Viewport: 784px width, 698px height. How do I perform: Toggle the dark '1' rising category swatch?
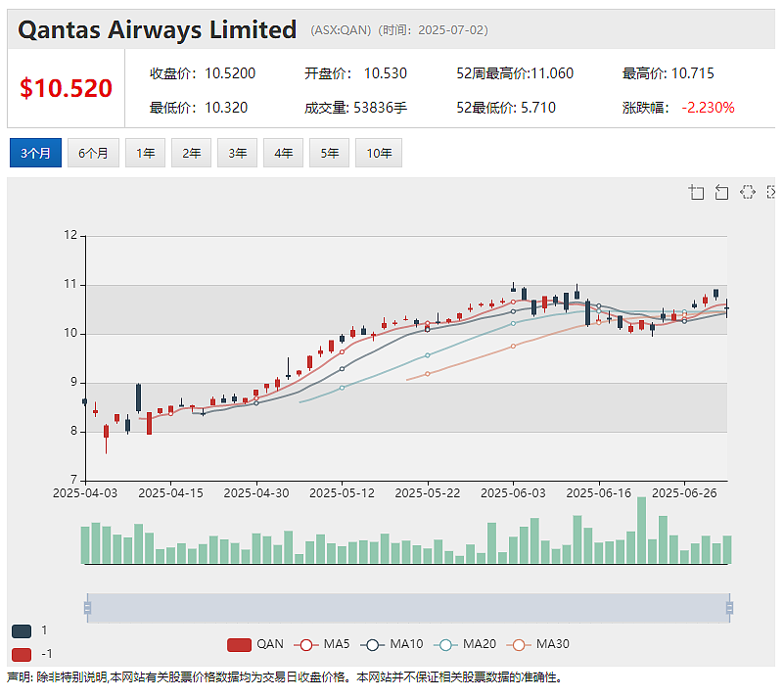[22, 631]
